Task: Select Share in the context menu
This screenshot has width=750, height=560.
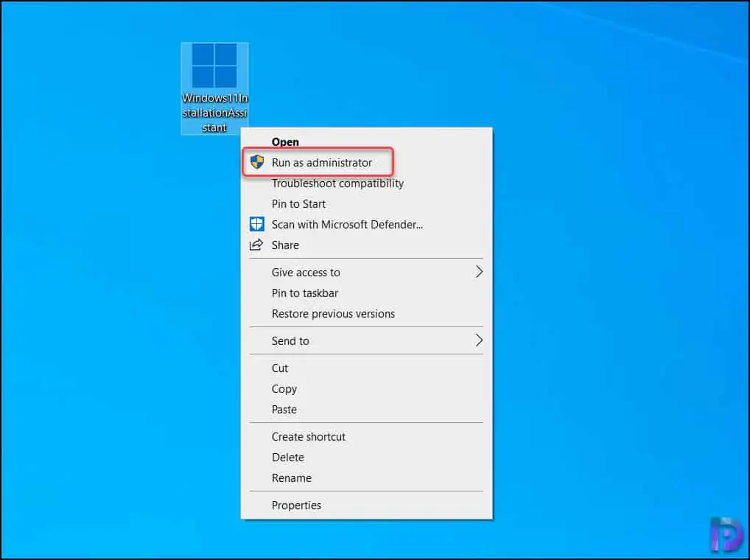Action: tap(366, 245)
